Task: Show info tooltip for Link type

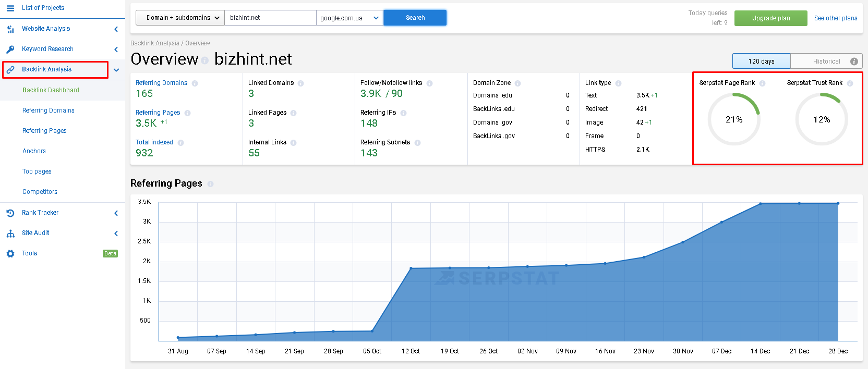Action: [618, 83]
